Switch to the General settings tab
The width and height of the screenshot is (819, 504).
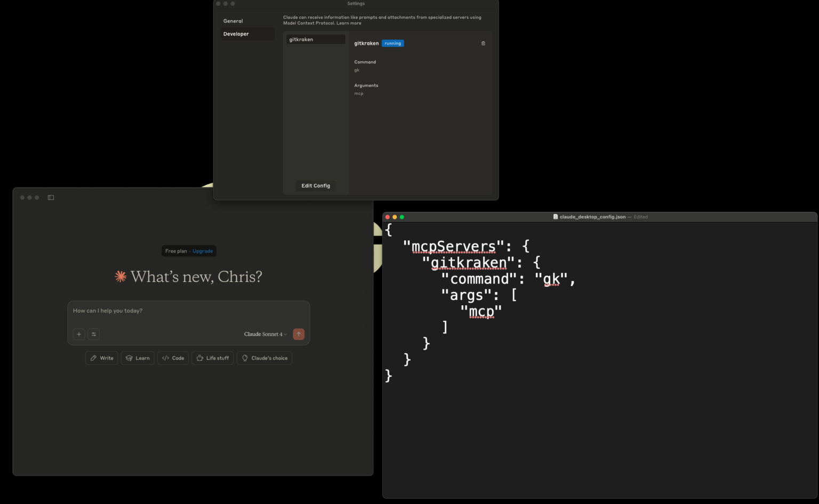(233, 21)
